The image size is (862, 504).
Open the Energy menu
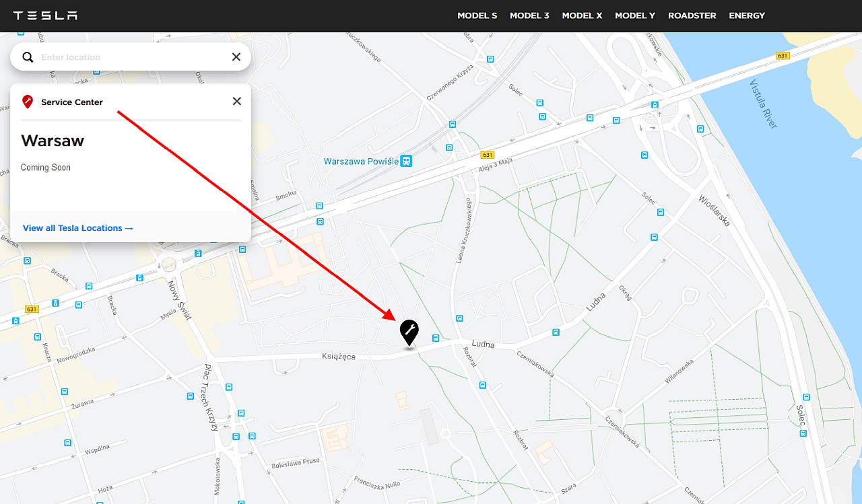pyautogui.click(x=747, y=15)
